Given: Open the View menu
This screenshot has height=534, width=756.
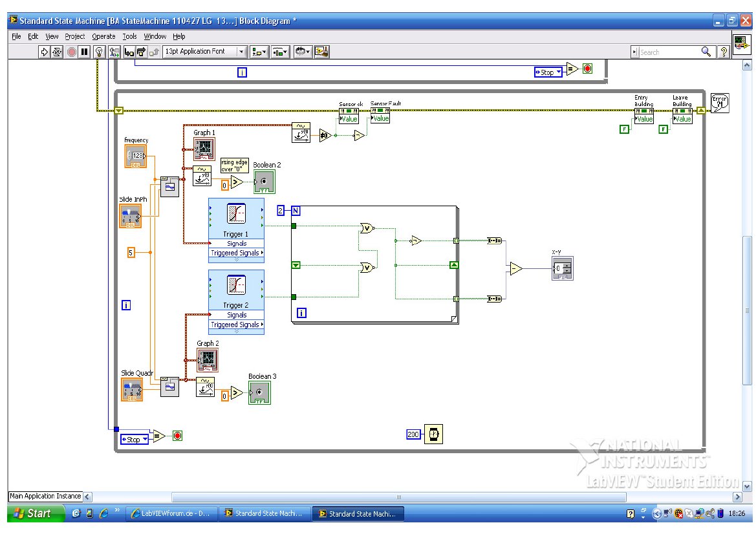Looking at the screenshot, I should point(52,36).
